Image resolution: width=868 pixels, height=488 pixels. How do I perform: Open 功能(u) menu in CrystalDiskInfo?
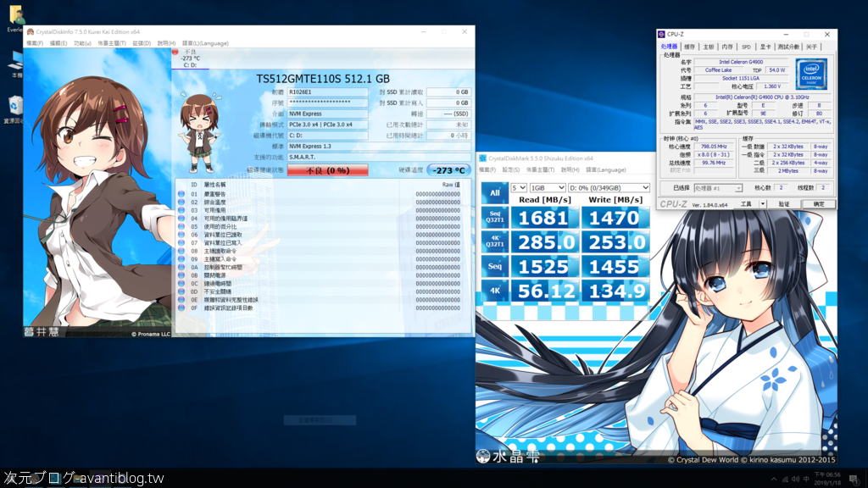pos(82,43)
